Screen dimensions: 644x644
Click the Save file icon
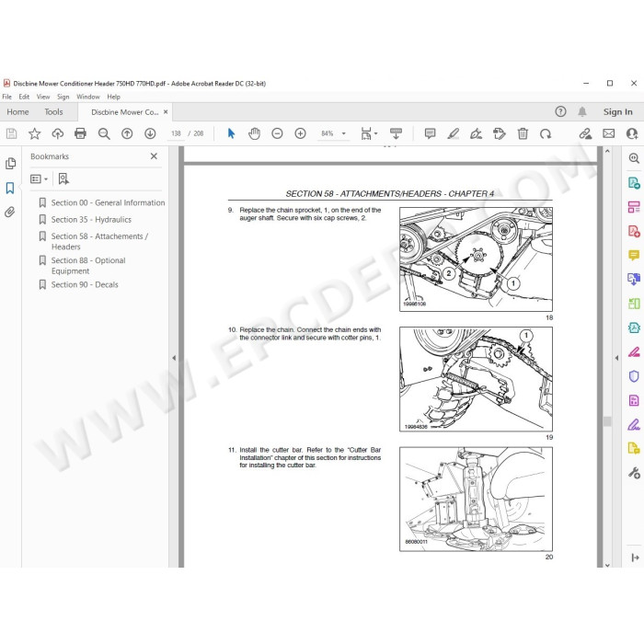11,133
